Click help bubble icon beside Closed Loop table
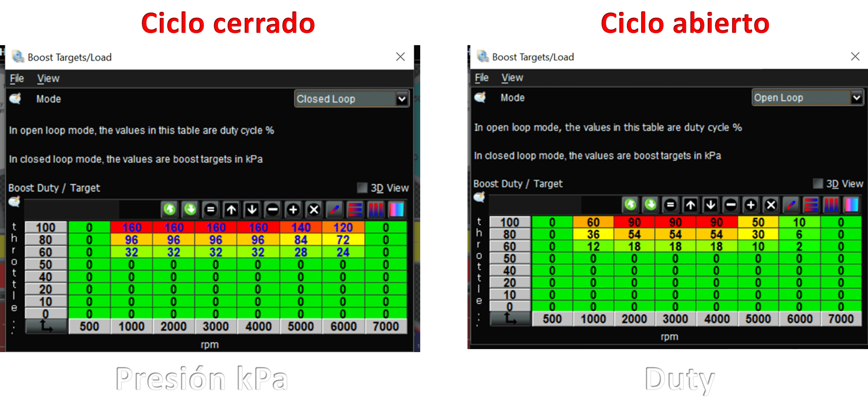This screenshot has height=403, width=868. pyautogui.click(x=15, y=201)
